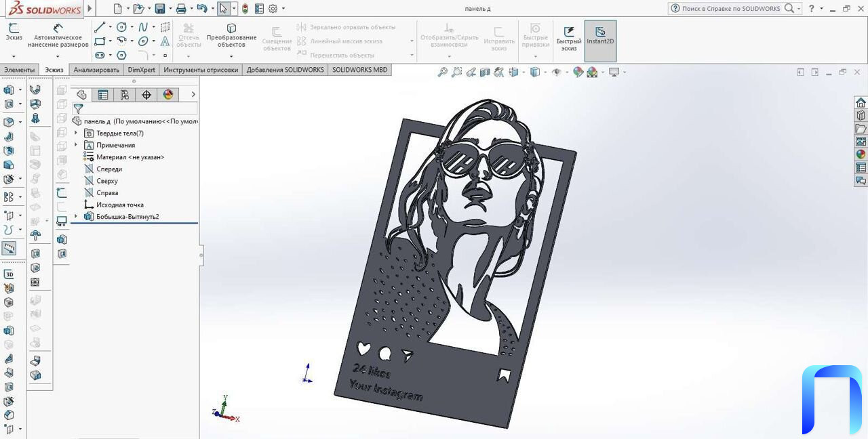Select the Straight Slot tool

point(100,56)
